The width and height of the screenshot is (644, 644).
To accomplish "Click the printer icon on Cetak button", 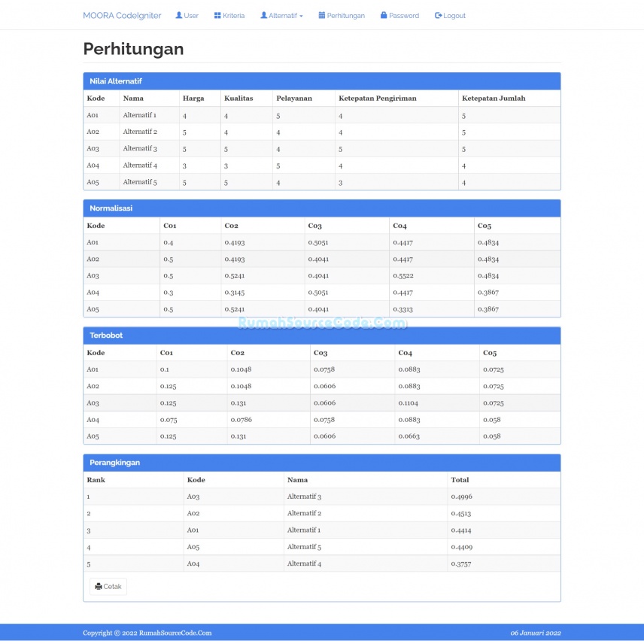I will click(99, 586).
